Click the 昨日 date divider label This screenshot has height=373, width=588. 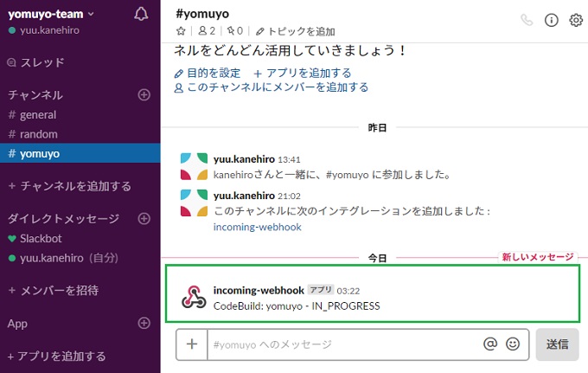click(377, 127)
